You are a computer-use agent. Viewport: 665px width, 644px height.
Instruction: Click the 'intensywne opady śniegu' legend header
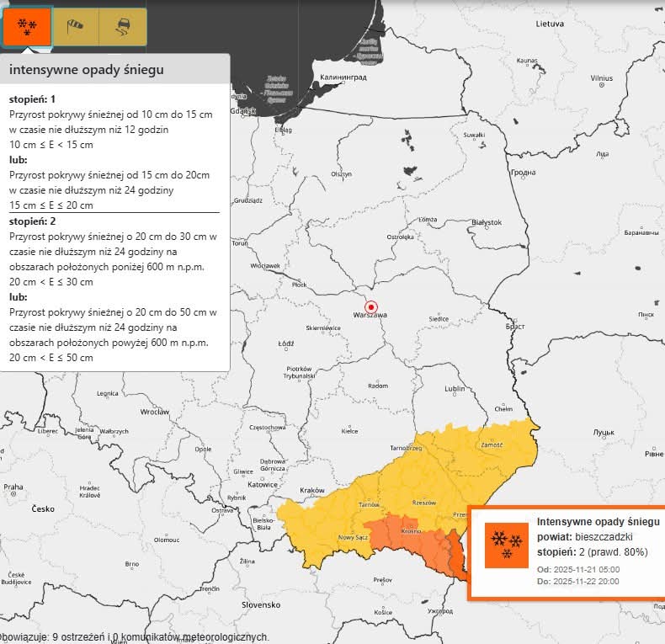(x=87, y=70)
